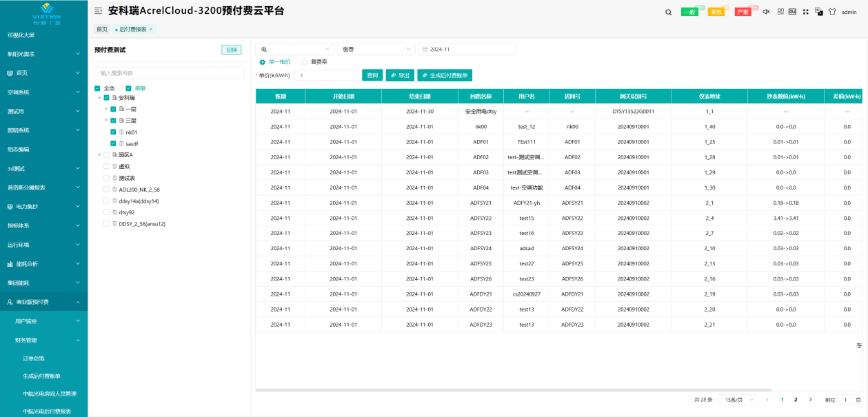Viewport: 868px width, 417px height.
Task: Toggle fullscreen with the expand icon
Action: 805,12
